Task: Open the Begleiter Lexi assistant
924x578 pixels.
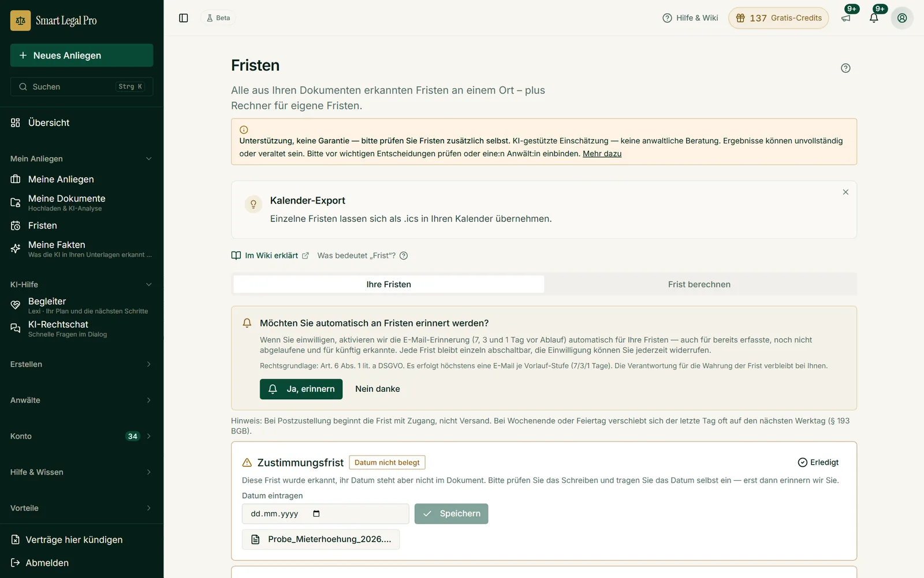Action: click(81, 305)
